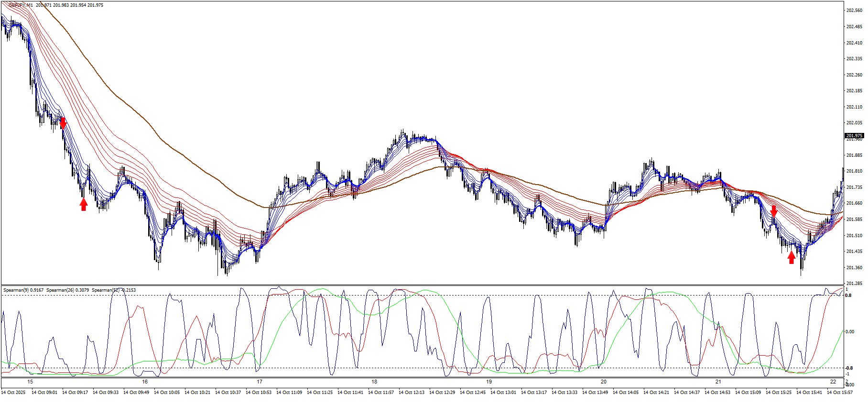Click the hour marker numbered 15
The height and width of the screenshot is (405, 868).
30,382
